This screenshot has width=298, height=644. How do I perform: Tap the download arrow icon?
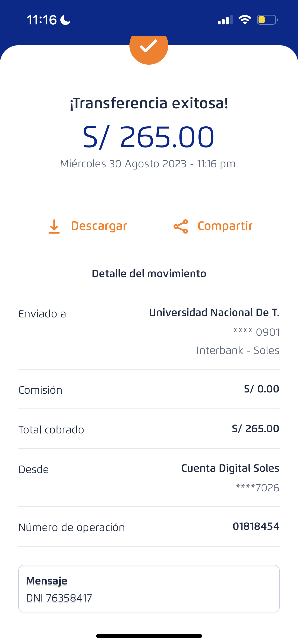pyautogui.click(x=54, y=226)
